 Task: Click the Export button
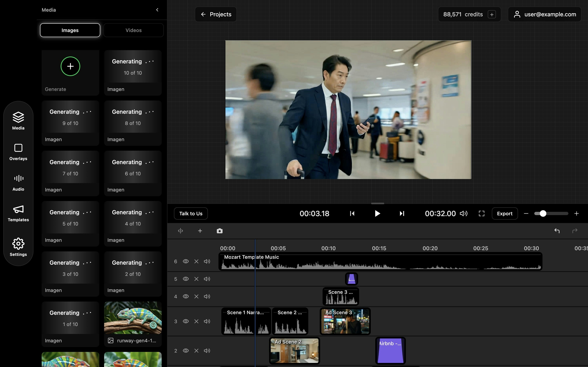pyautogui.click(x=504, y=213)
